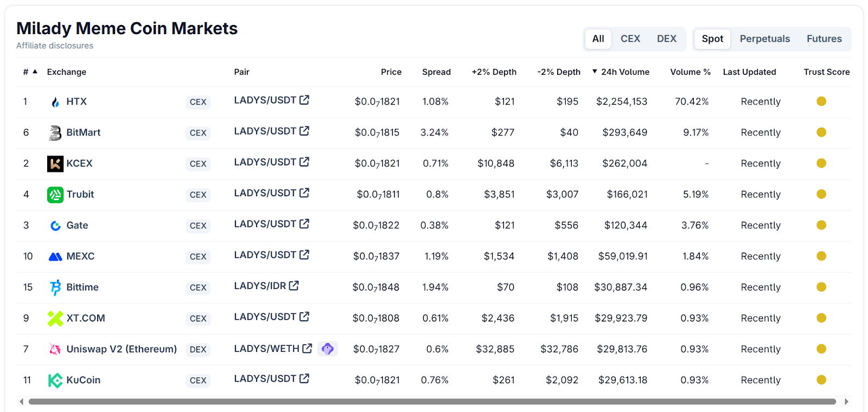Image resolution: width=868 pixels, height=412 pixels.
Task: Open external link icon in BitMart pair
Action: (304, 131)
